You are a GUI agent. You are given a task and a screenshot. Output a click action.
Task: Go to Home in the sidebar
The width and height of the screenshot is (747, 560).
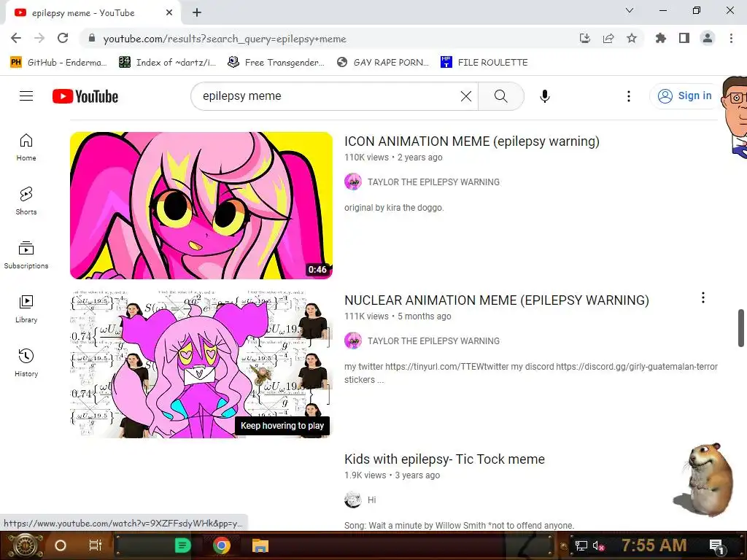click(x=26, y=147)
